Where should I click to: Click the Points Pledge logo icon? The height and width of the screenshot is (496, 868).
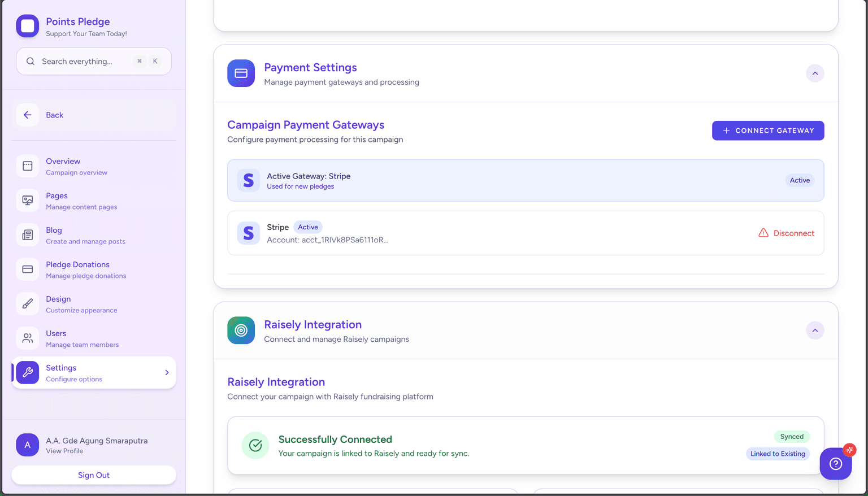point(27,26)
